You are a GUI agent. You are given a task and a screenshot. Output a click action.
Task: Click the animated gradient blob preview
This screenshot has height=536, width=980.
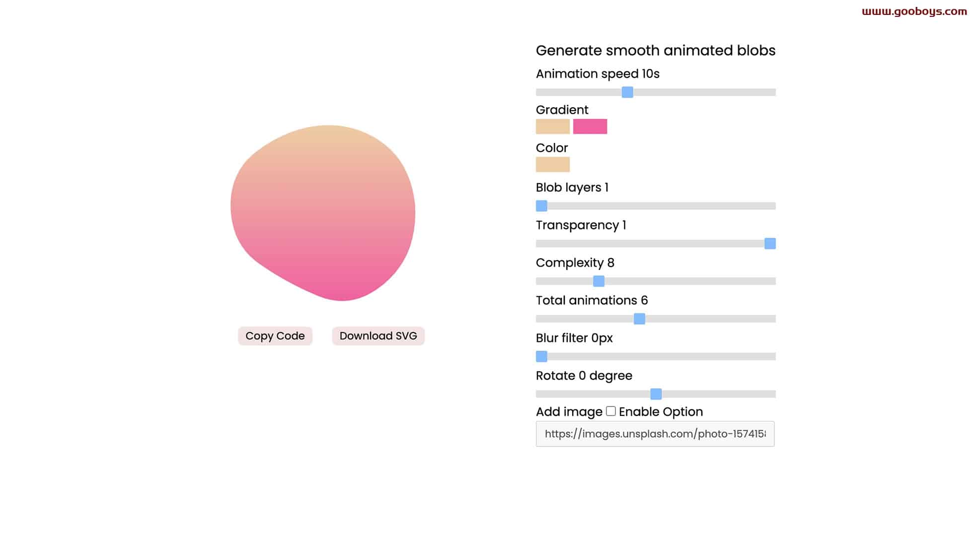pos(323,213)
